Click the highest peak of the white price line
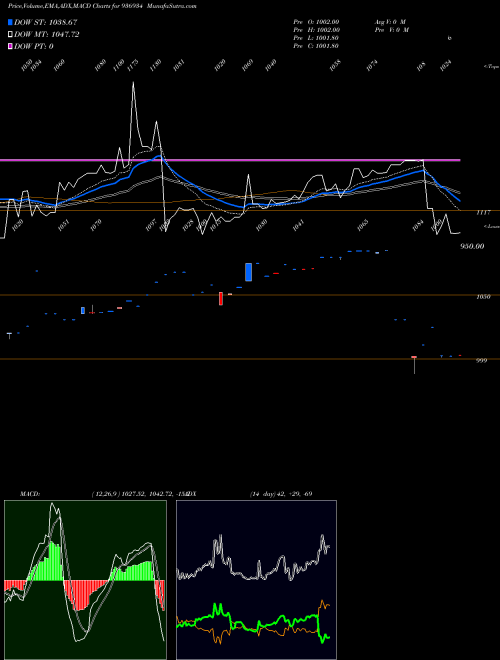 point(133,83)
